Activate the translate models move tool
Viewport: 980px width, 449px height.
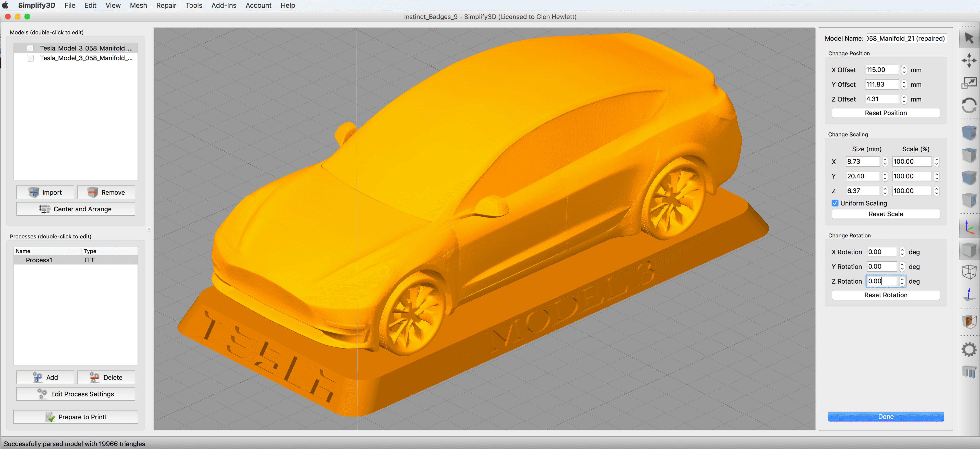click(x=969, y=60)
